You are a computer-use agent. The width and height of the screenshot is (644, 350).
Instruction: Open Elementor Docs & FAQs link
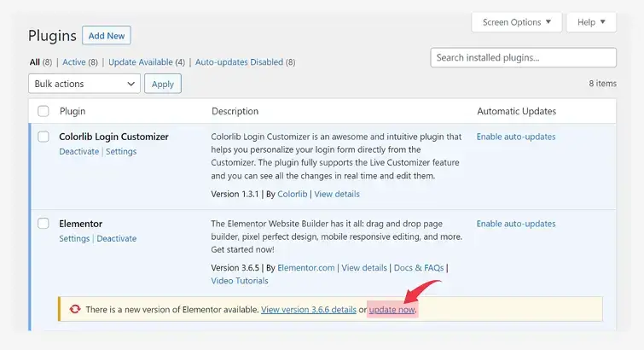(x=419, y=268)
